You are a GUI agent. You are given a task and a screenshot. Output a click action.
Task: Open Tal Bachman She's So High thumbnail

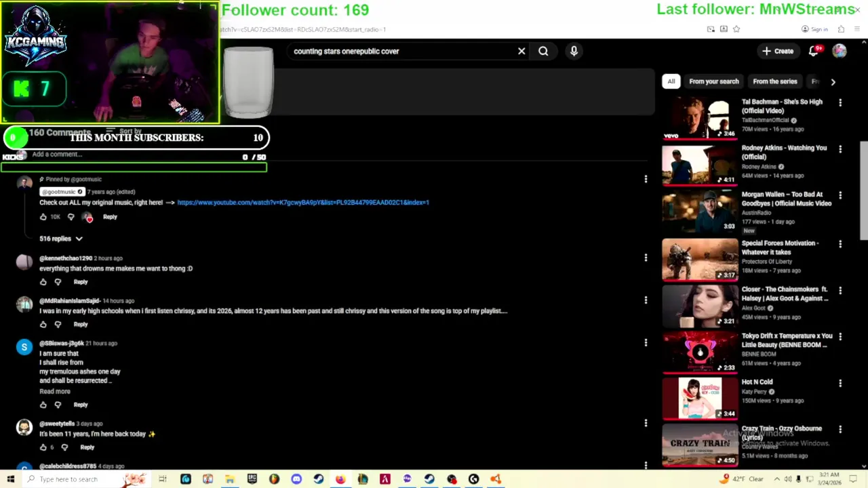pyautogui.click(x=700, y=119)
